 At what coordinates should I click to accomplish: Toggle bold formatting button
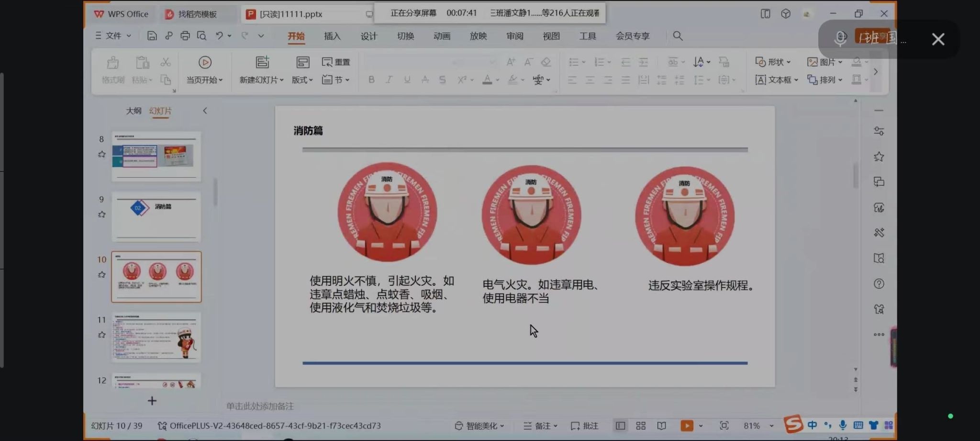(x=371, y=80)
